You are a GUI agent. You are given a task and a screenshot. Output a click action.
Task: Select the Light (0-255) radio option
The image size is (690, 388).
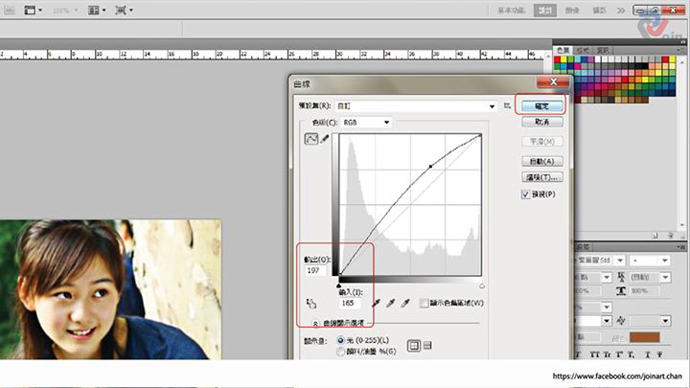tap(341, 340)
